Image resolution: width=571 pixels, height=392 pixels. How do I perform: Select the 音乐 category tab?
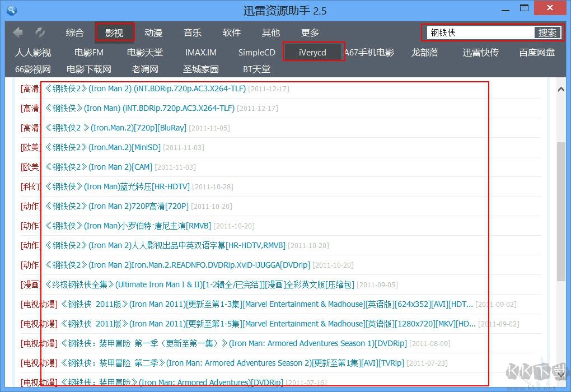pyautogui.click(x=193, y=33)
